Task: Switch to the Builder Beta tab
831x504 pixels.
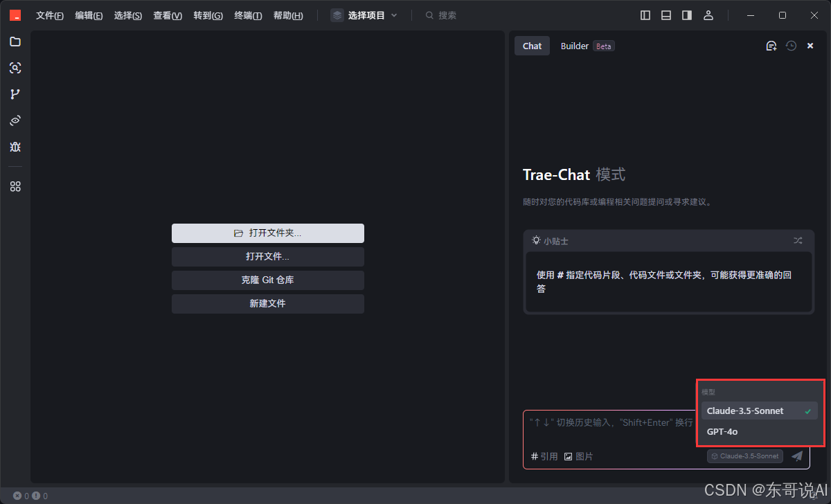Action: (x=587, y=46)
